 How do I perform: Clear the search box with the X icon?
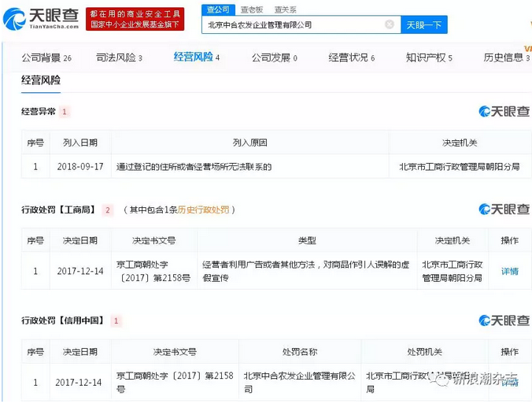[389, 24]
